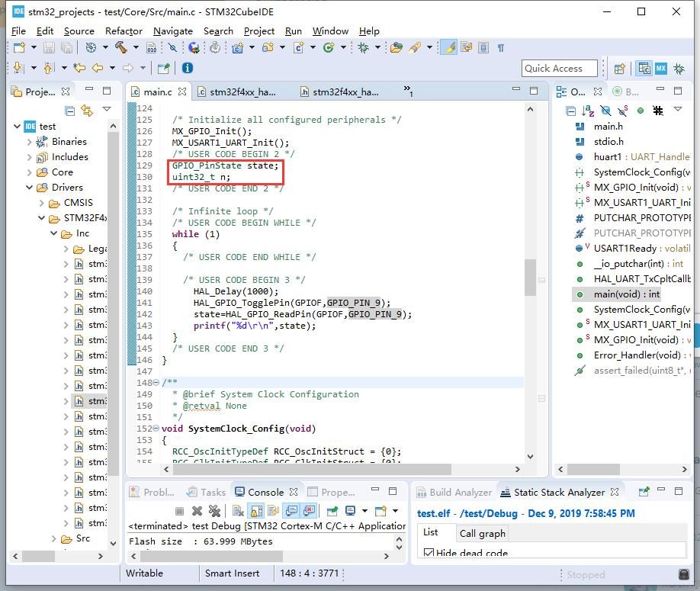
Task: Show hidden editor tabs chevron
Action: [408, 91]
